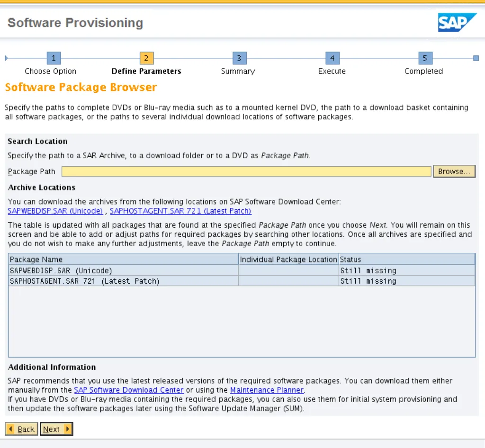Viewport: 485px width, 448px height.
Task: Select roadmap step 2 Define Parameters
Action: (146, 58)
